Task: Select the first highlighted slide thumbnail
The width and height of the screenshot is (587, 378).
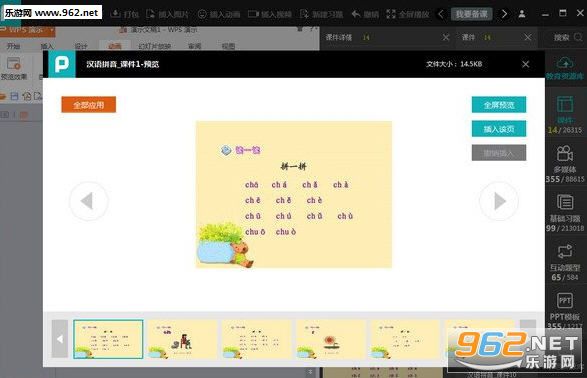Action: (108, 339)
